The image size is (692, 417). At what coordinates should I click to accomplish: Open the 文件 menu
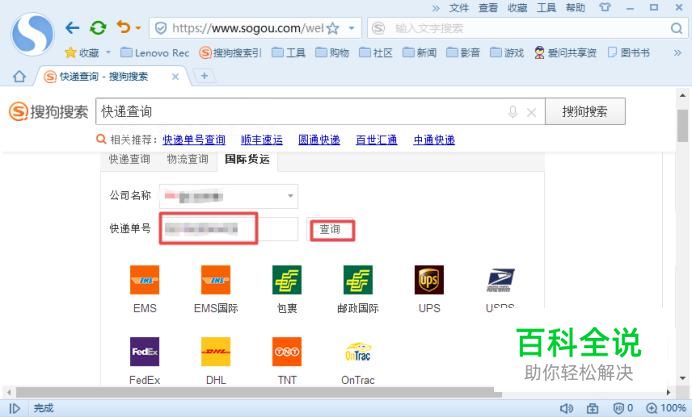coord(459,8)
